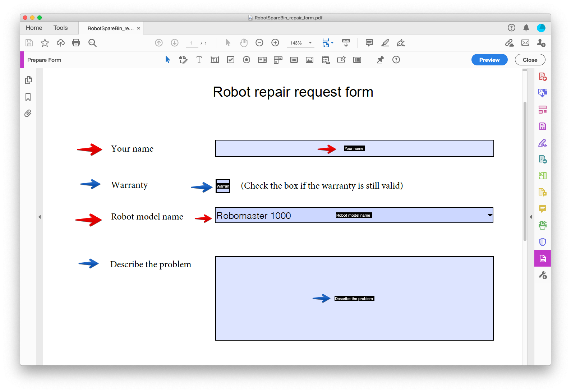Open the attachments paperclip panel
The height and width of the screenshot is (392, 571).
pyautogui.click(x=28, y=114)
